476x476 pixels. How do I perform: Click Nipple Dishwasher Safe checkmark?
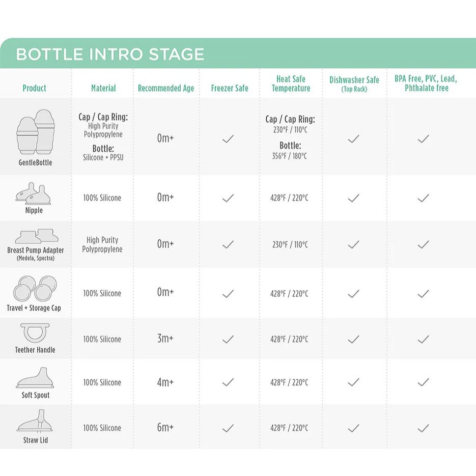(354, 198)
